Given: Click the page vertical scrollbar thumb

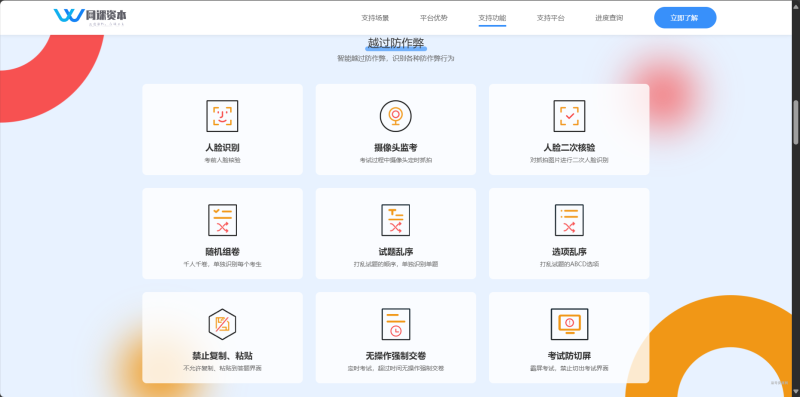Looking at the screenshot, I should [x=795, y=122].
